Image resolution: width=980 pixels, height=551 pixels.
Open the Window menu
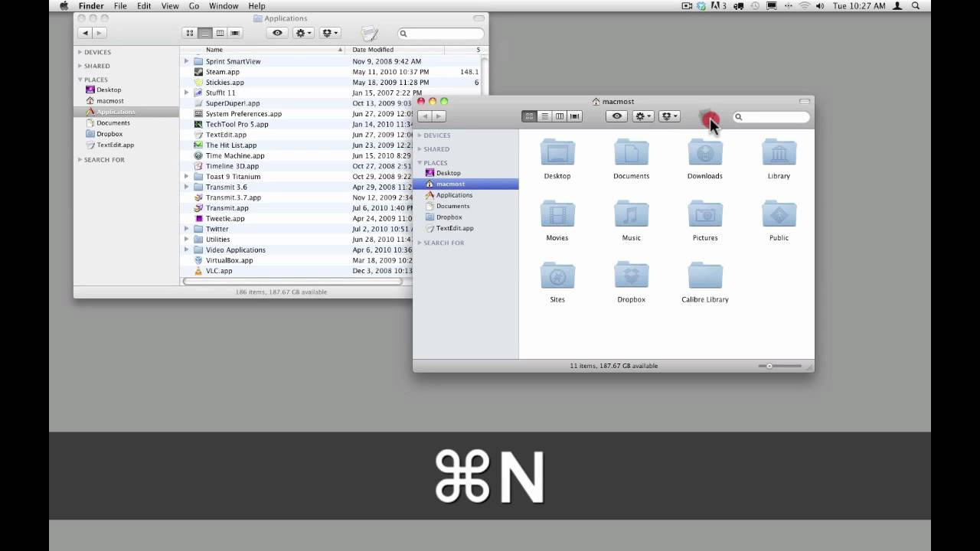[224, 6]
